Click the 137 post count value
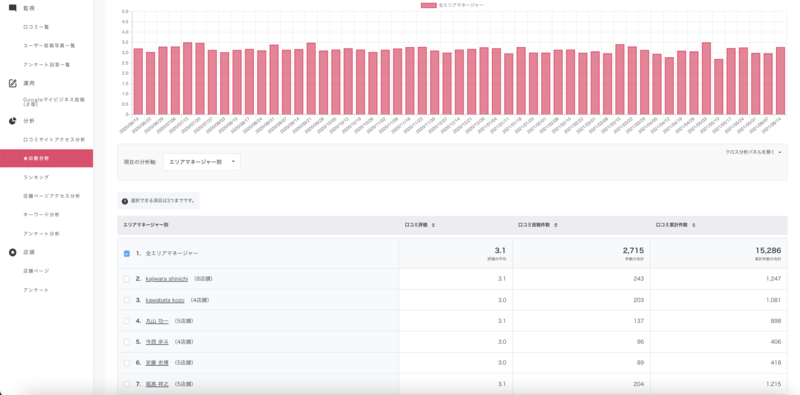 pyautogui.click(x=639, y=321)
